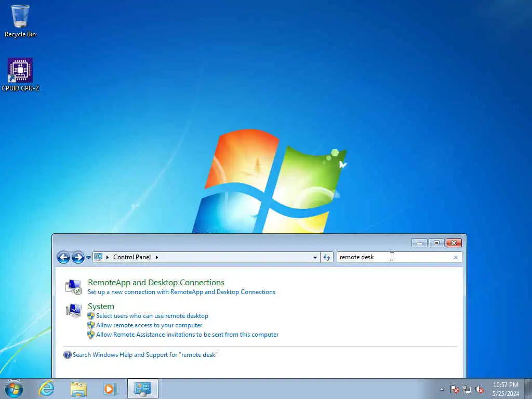Search Windows Help and Support for 'remote desk'

145,355
